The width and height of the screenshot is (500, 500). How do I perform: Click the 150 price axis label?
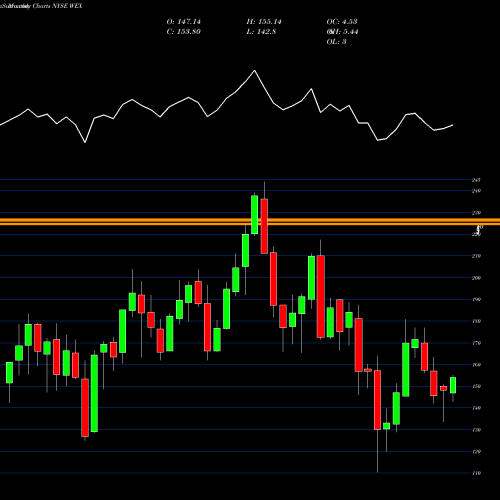tap(476, 386)
